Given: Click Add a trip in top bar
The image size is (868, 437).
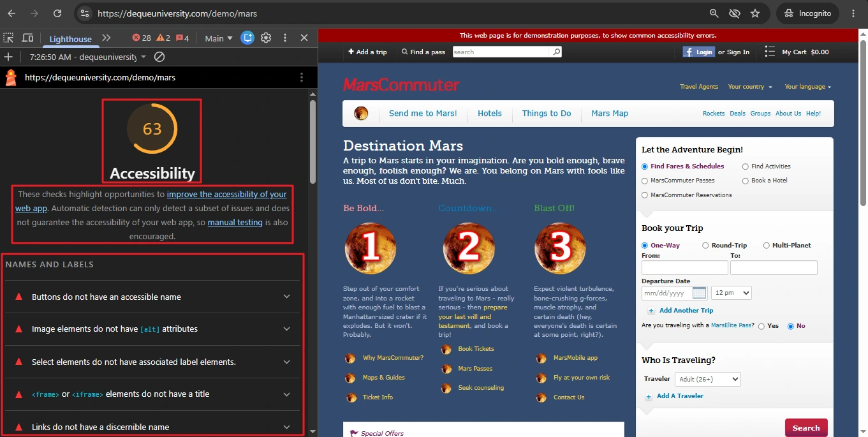Looking at the screenshot, I should 367,52.
